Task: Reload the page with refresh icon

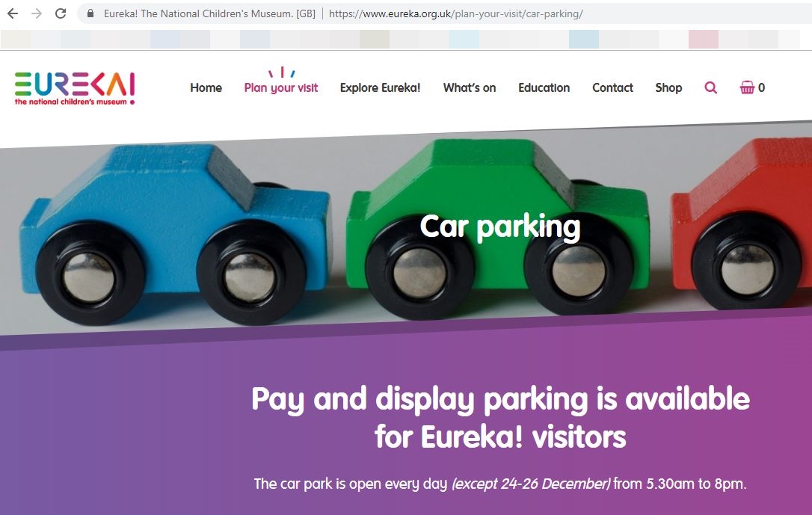Action: (61, 13)
